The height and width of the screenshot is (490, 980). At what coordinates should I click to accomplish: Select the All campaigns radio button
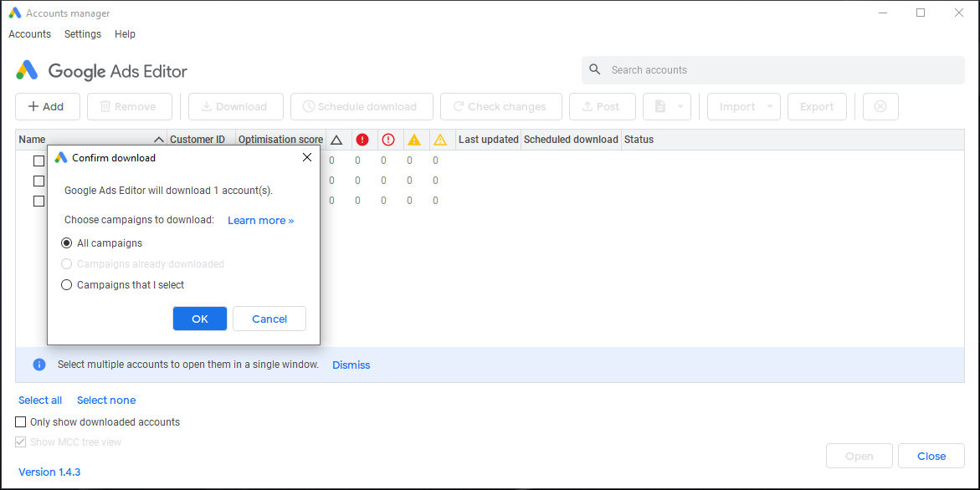67,243
